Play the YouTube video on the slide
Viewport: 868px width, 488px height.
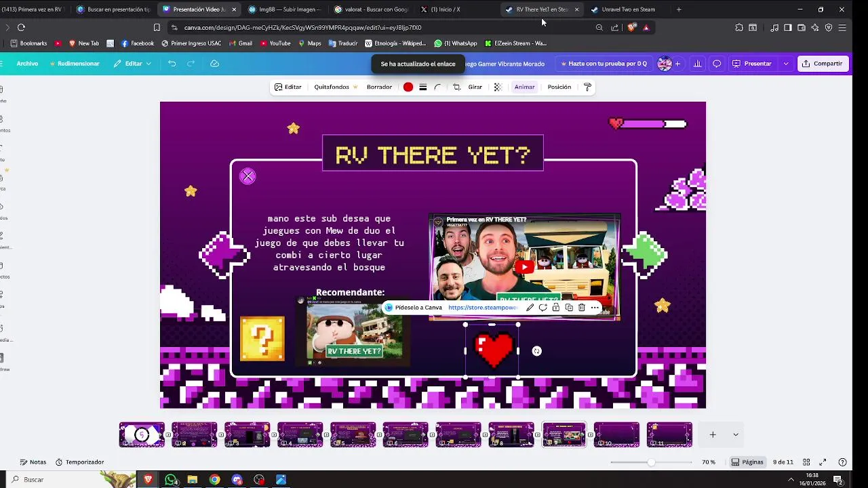[524, 267]
